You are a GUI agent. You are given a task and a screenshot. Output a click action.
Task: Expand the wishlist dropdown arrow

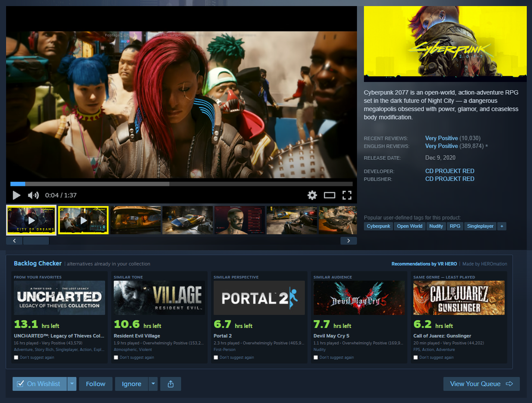click(72, 384)
